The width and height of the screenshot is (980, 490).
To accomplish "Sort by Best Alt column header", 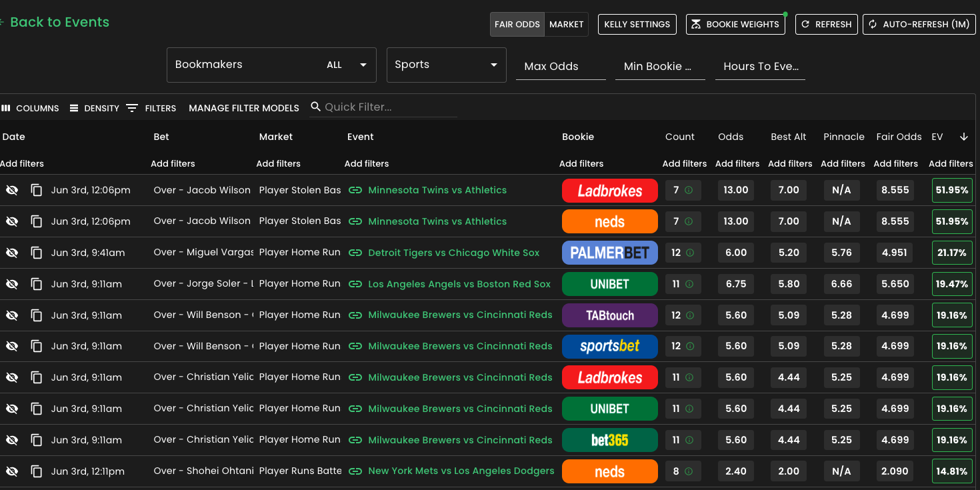I will [789, 137].
